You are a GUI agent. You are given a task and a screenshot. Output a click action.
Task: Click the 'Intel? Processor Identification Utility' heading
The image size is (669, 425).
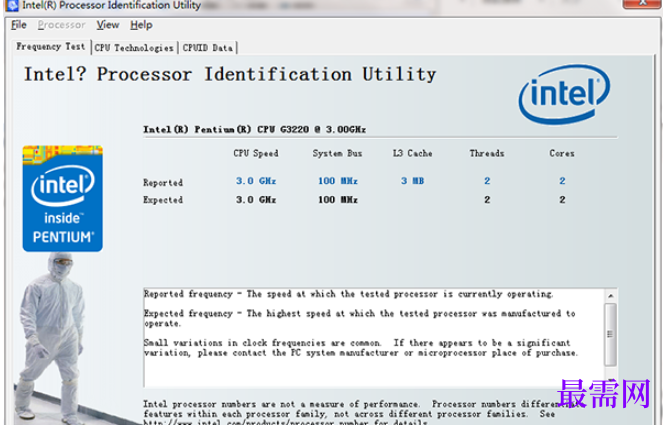coord(230,74)
